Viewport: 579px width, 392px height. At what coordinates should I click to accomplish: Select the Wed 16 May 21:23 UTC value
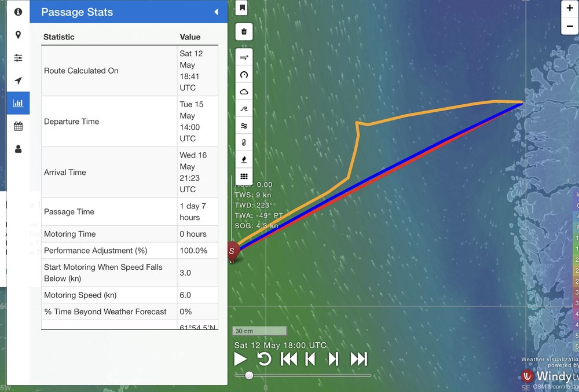pyautogui.click(x=193, y=172)
